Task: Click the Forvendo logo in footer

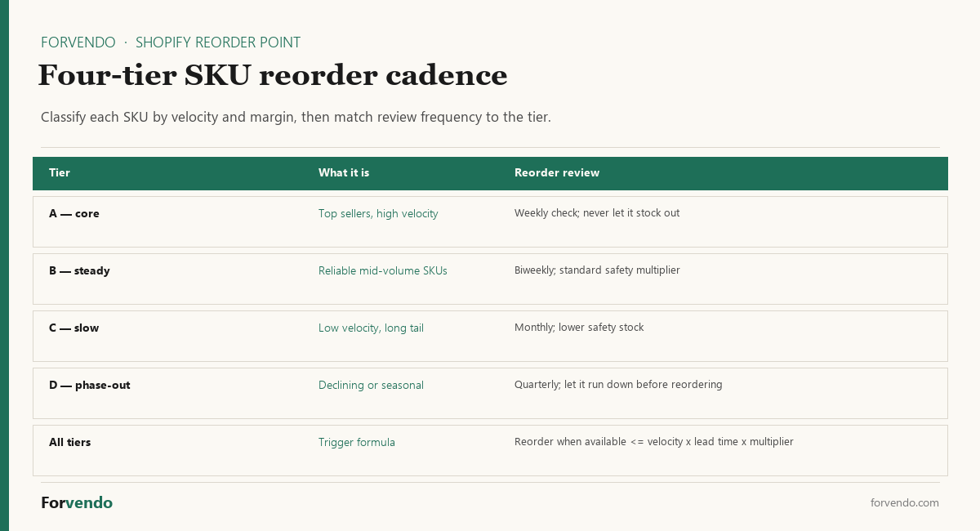Action: point(77,503)
